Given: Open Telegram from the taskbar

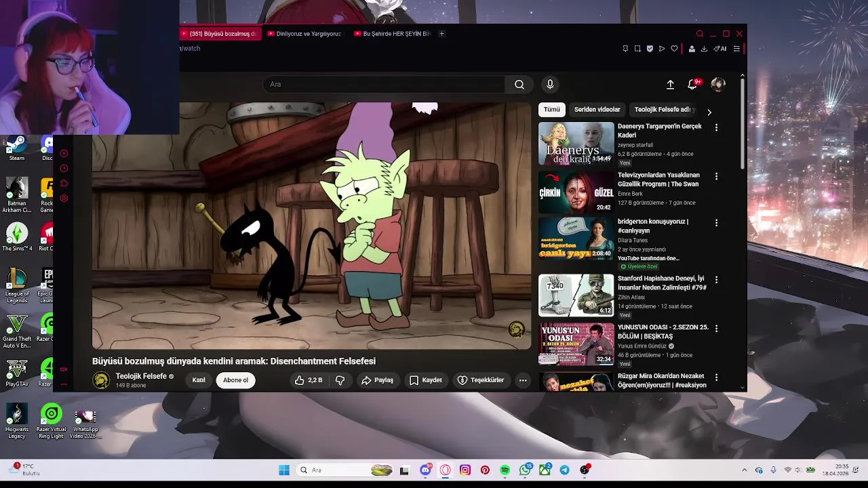Looking at the screenshot, I should coord(565,470).
